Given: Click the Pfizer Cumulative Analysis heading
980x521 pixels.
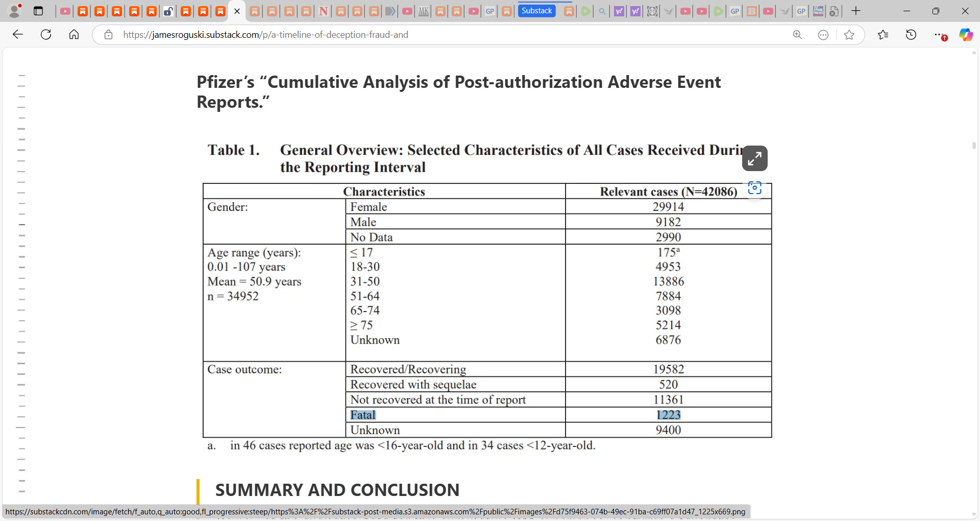Looking at the screenshot, I should pos(458,92).
